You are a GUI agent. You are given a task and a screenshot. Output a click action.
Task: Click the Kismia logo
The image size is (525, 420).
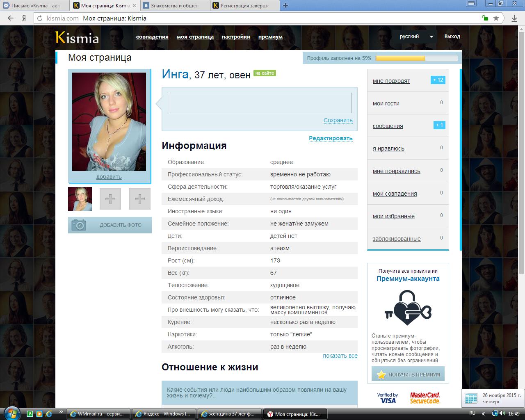[x=77, y=37]
